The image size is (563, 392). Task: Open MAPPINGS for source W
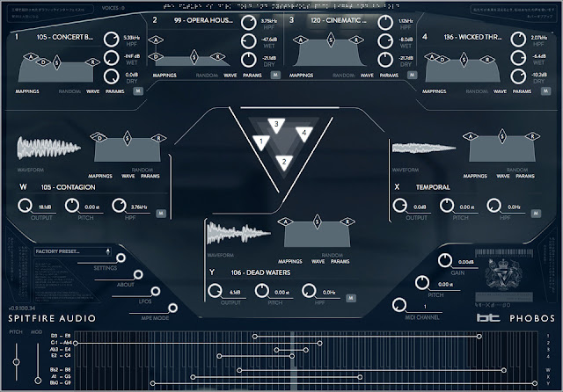100,176
